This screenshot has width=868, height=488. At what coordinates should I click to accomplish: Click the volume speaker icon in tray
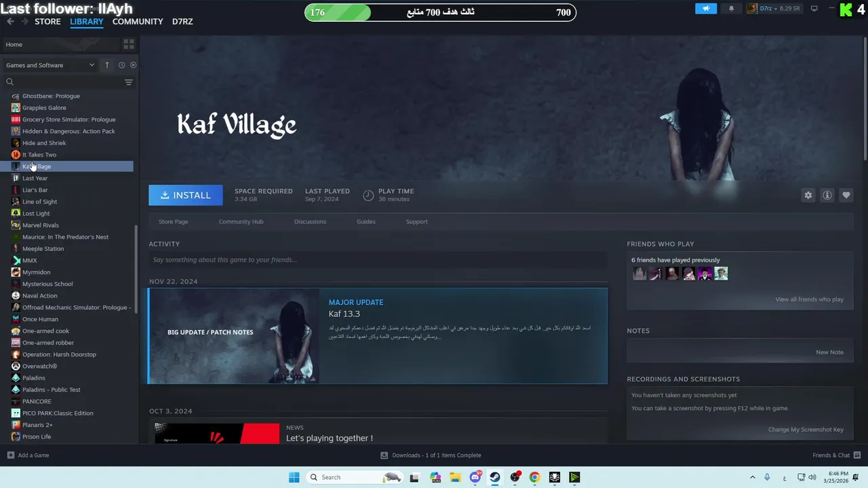coord(812,477)
